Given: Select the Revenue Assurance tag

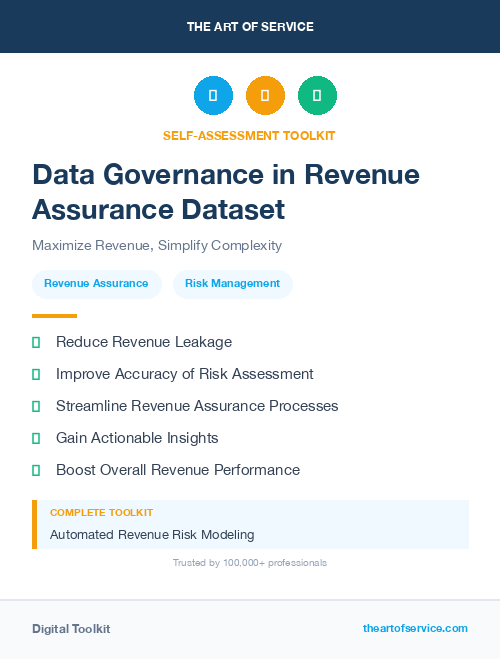Looking at the screenshot, I should pos(97,284).
